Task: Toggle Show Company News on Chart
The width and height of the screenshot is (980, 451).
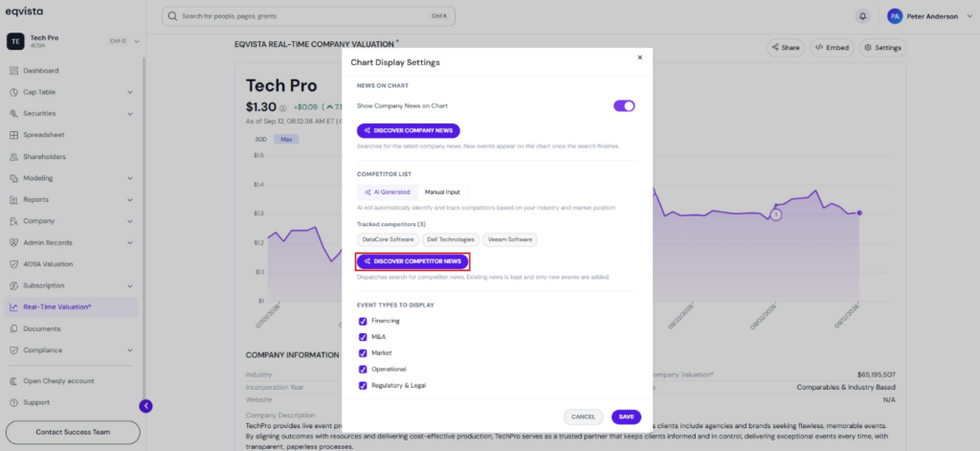Action: pyautogui.click(x=624, y=105)
